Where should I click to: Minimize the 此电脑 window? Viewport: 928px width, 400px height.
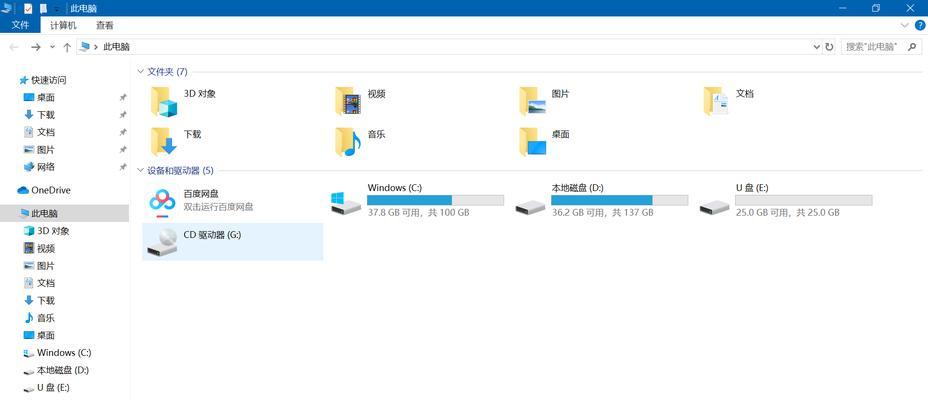pyautogui.click(x=842, y=8)
